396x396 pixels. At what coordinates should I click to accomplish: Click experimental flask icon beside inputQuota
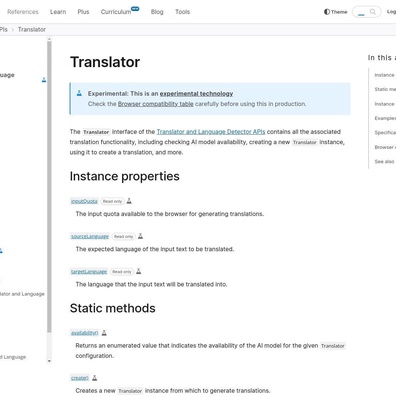(129, 201)
